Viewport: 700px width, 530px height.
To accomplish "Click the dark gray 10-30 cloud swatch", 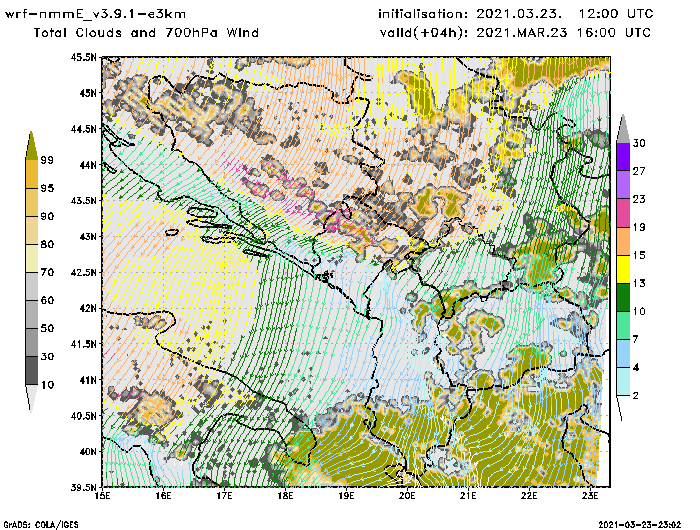I will point(32,371).
